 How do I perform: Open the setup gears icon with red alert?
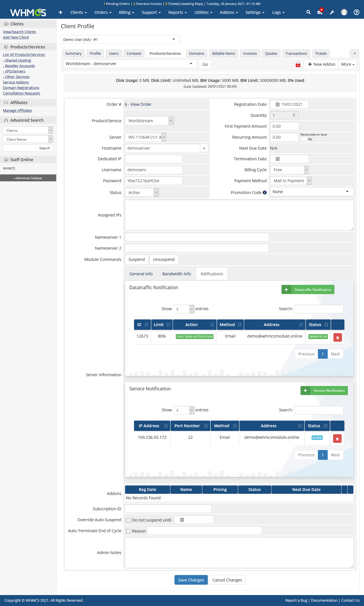(320, 12)
